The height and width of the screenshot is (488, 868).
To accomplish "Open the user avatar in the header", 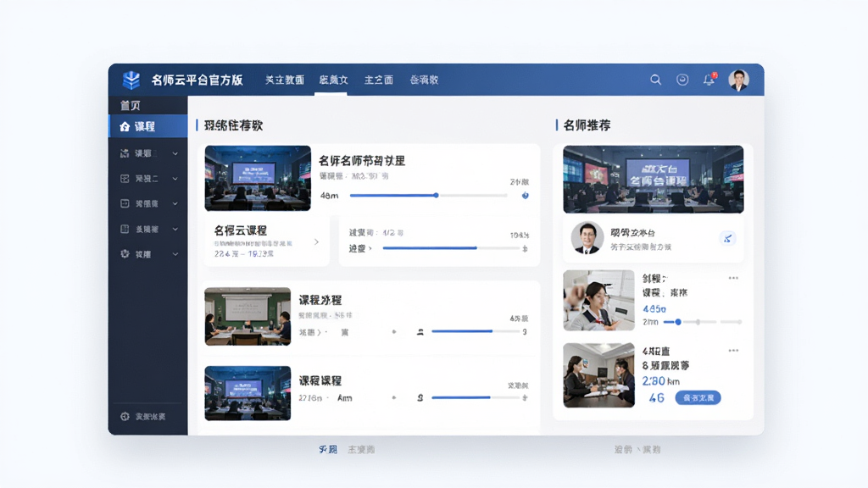I will click(738, 80).
